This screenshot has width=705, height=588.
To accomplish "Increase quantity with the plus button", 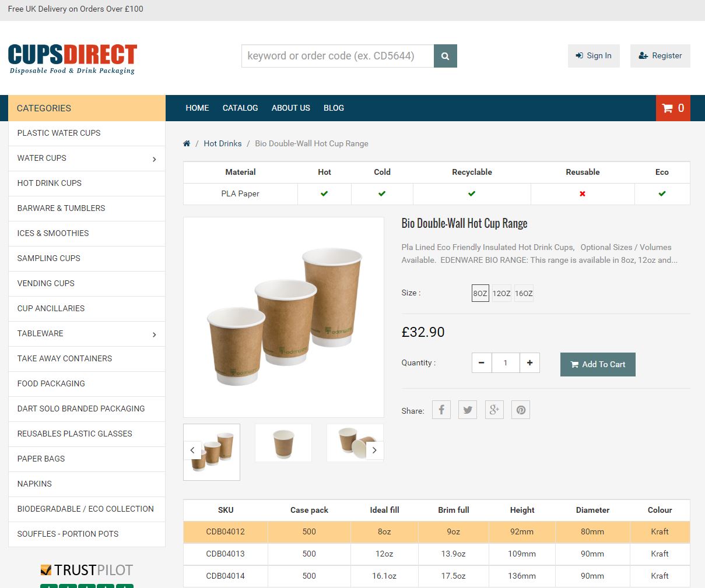I will tap(529, 362).
